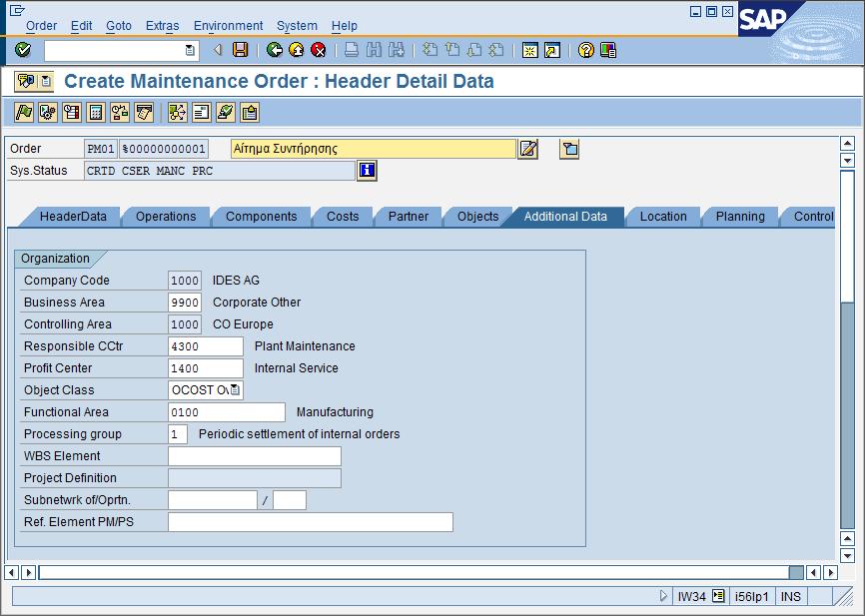Open the Customize Local Layout icon

608,50
